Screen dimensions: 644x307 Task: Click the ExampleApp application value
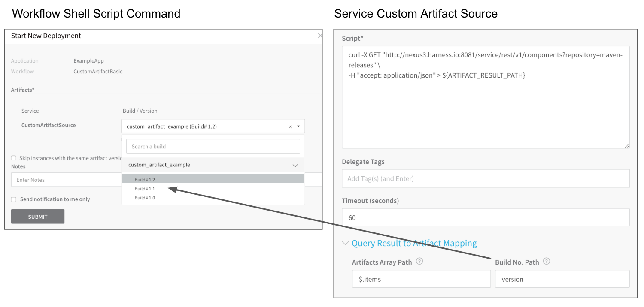pos(88,61)
